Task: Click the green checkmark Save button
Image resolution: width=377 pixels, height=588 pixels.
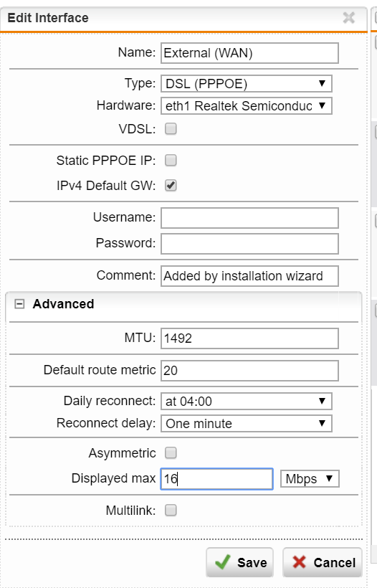Action: click(x=239, y=562)
